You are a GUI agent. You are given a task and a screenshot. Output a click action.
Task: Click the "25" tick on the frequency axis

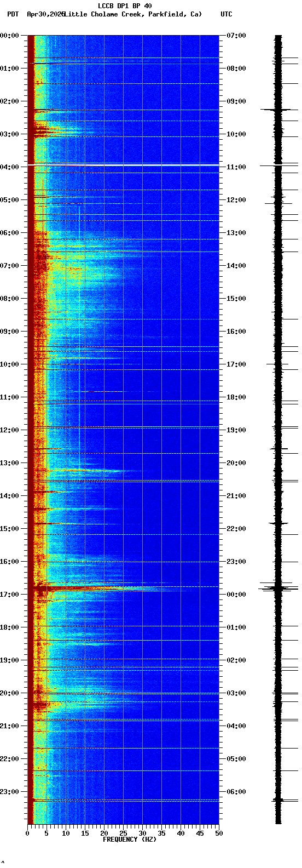123,833
